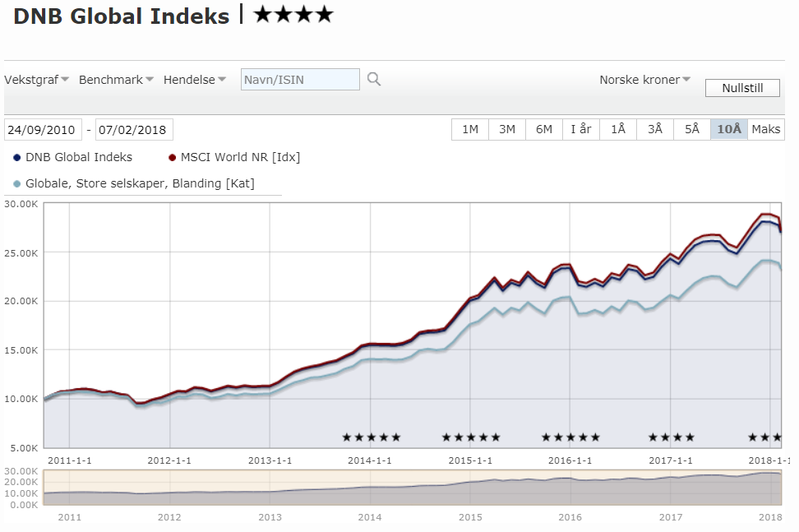This screenshot has width=799, height=532.
Task: Open the Vekstgraf dropdown
Action: 36,80
